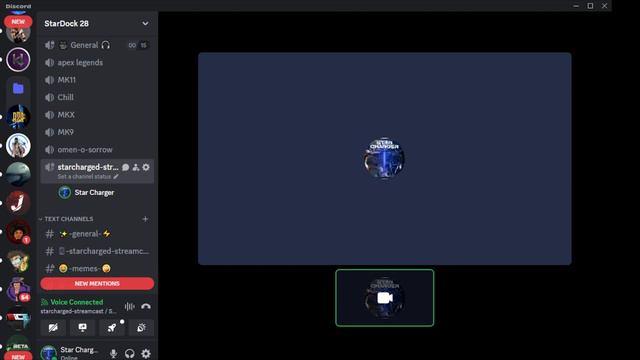Screen dimensions: 640x360
Task: Click the top NEW unread indicator
Action: tap(18, 22)
